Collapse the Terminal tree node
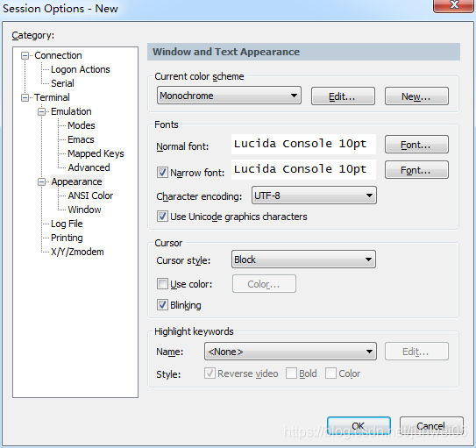Image resolution: width=476 pixels, height=448 pixels. point(25,97)
